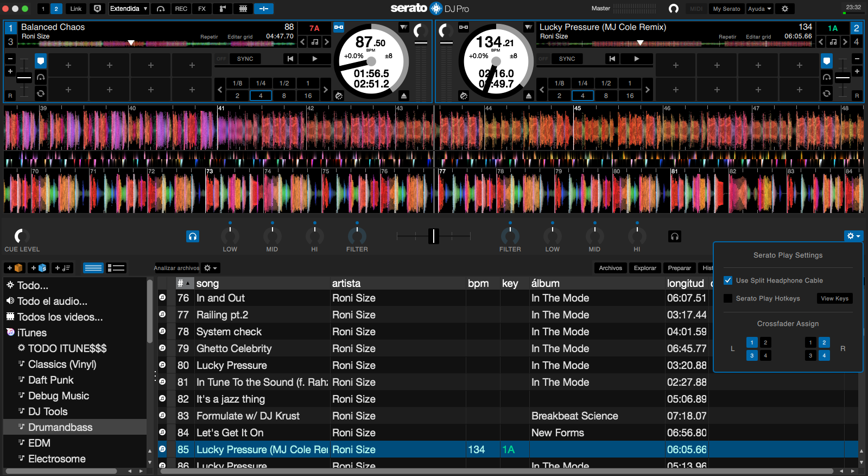Open the Serato Play settings gear dropdown
Viewport: 868px width, 476px height.
point(853,236)
